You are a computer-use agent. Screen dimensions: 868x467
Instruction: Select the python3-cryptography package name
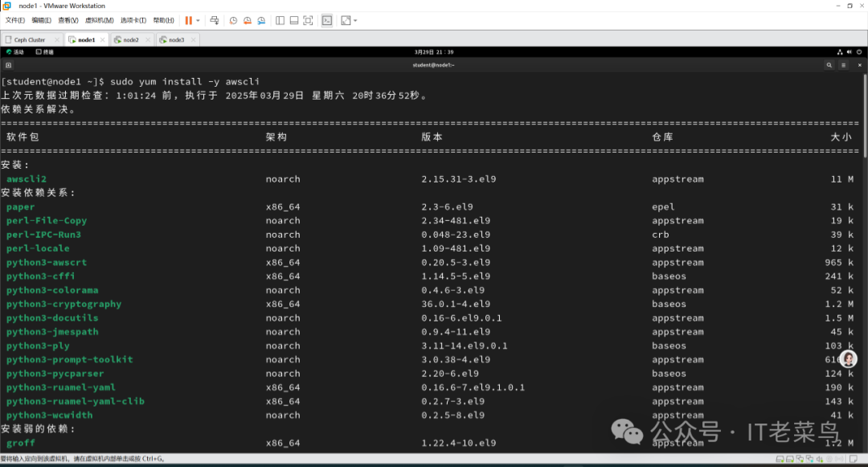(63, 305)
